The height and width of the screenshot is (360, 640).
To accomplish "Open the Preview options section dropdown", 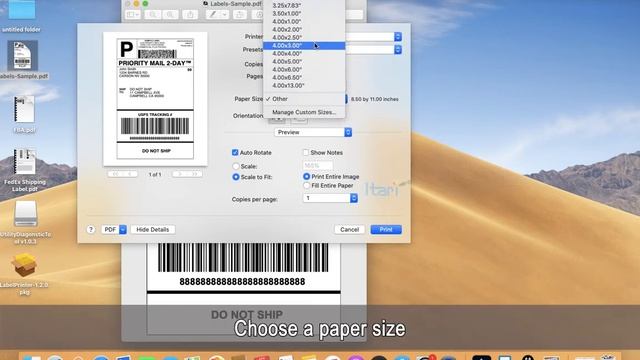I will click(313, 132).
